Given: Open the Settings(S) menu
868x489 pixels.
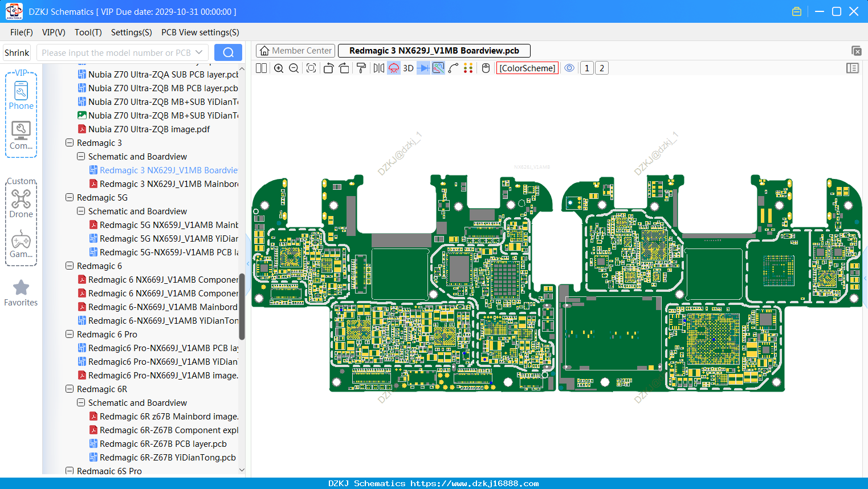Looking at the screenshot, I should point(132,32).
